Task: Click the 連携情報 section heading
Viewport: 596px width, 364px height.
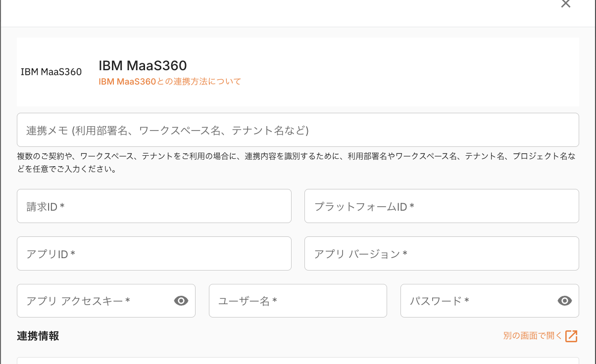Action: click(x=38, y=336)
